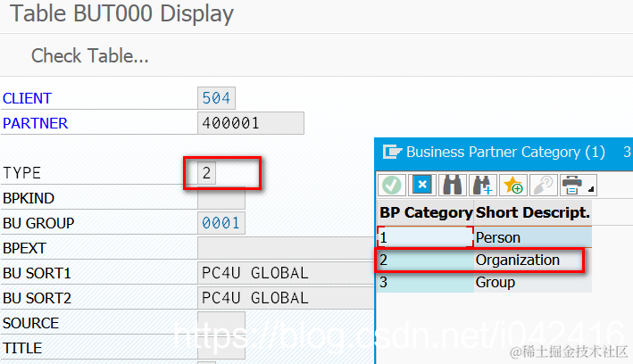The height and width of the screenshot is (364, 633).
Task: Add to personal list star icon
Action: (x=513, y=186)
